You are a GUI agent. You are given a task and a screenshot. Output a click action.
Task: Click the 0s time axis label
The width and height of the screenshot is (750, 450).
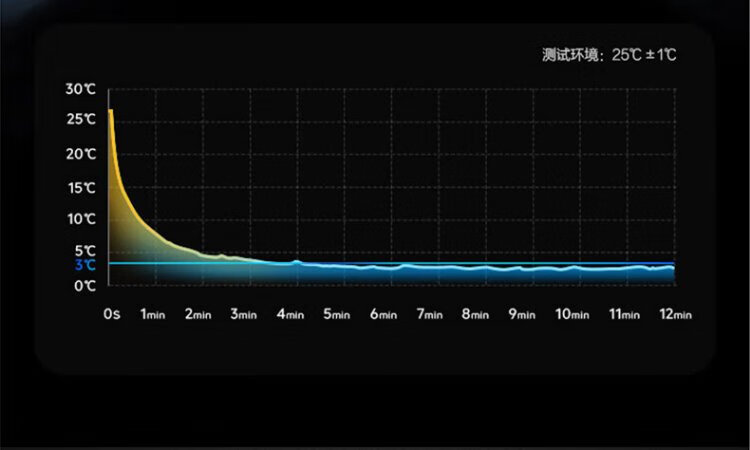point(111,314)
